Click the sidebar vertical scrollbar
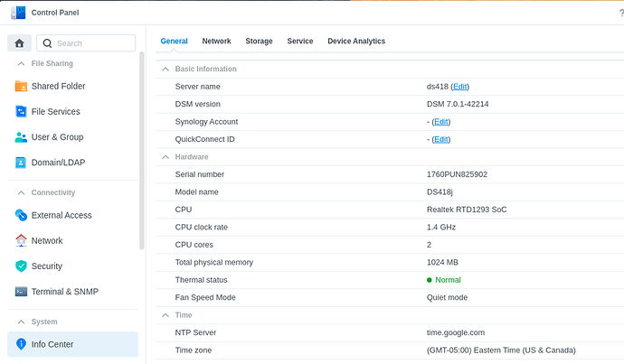 tap(142, 150)
